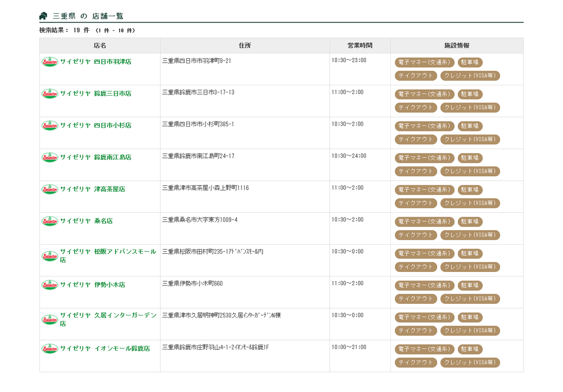Click the テイクアウト tag for 松阪アドバンスモール店
Image resolution: width=563 pixels, height=392 pixels.
[416, 267]
